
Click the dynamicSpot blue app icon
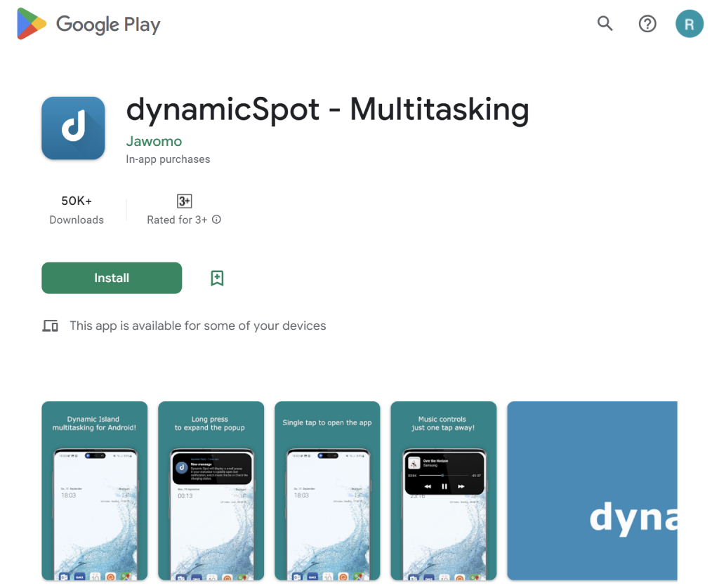coord(73,128)
